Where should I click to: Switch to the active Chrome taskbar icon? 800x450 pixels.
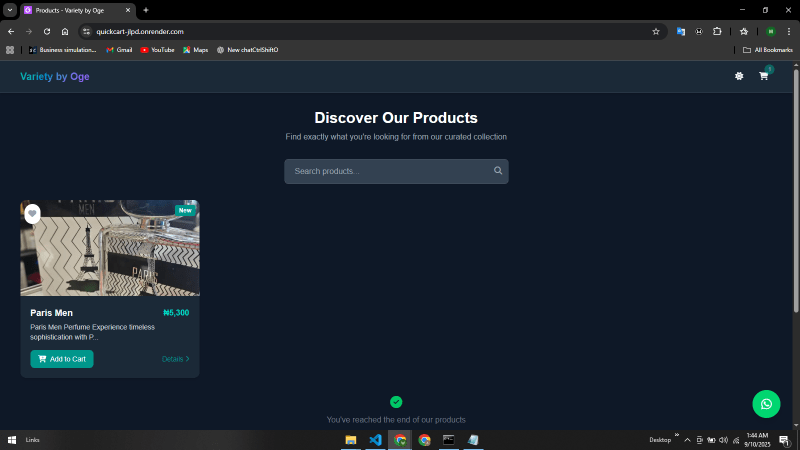399,440
